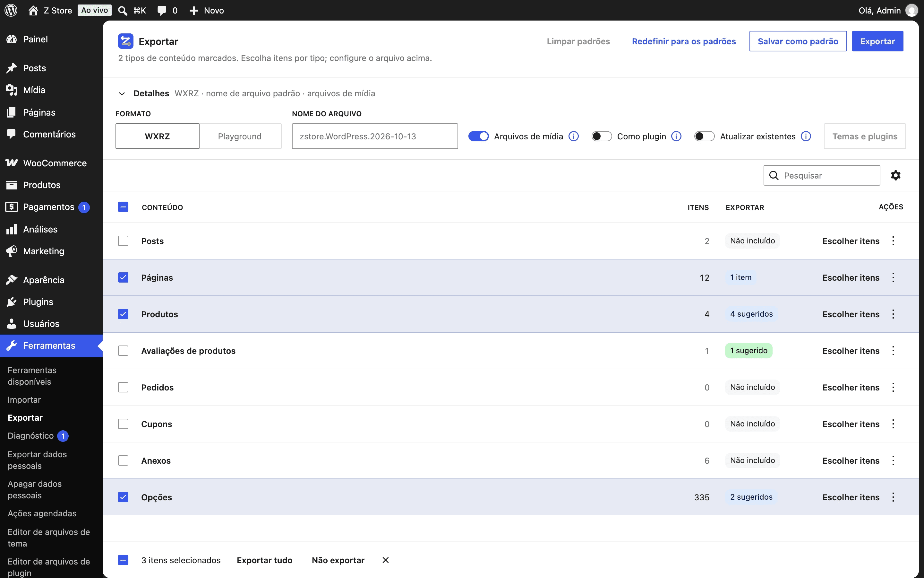Go to the Importar submenu item
This screenshot has width=924, height=578.
(x=24, y=399)
